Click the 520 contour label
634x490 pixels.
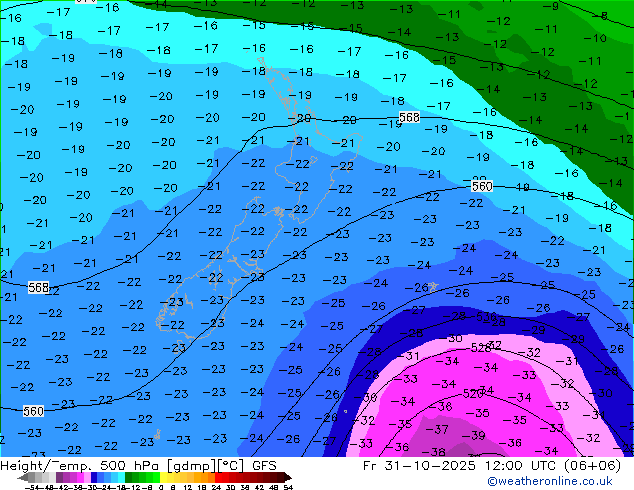click(473, 393)
